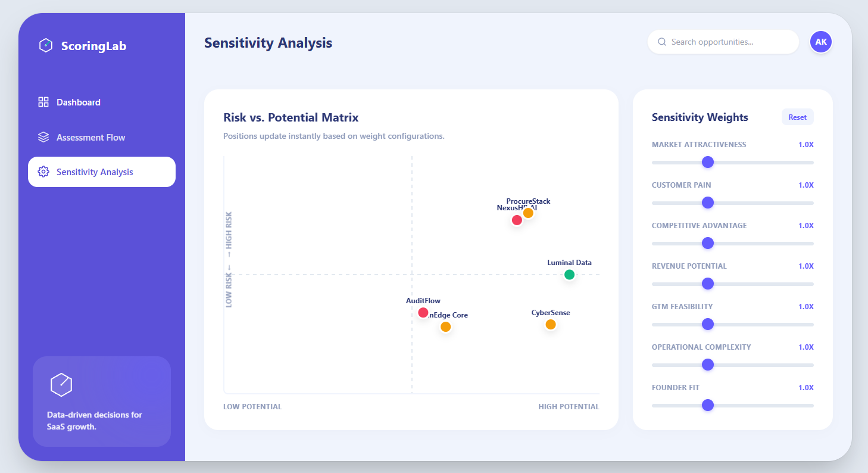The height and width of the screenshot is (473, 868).
Task: Click the Revenue Potential slider handle
Action: click(707, 284)
